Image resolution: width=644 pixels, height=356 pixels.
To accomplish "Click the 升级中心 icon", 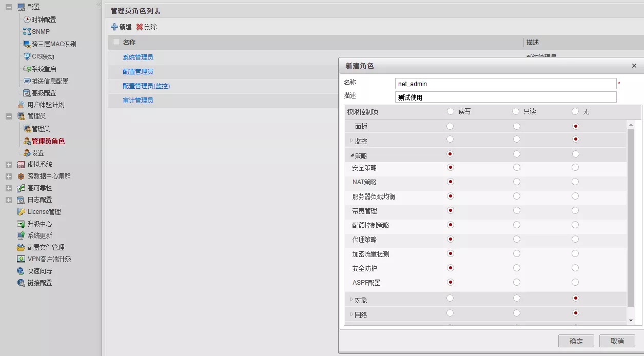I will (21, 224).
